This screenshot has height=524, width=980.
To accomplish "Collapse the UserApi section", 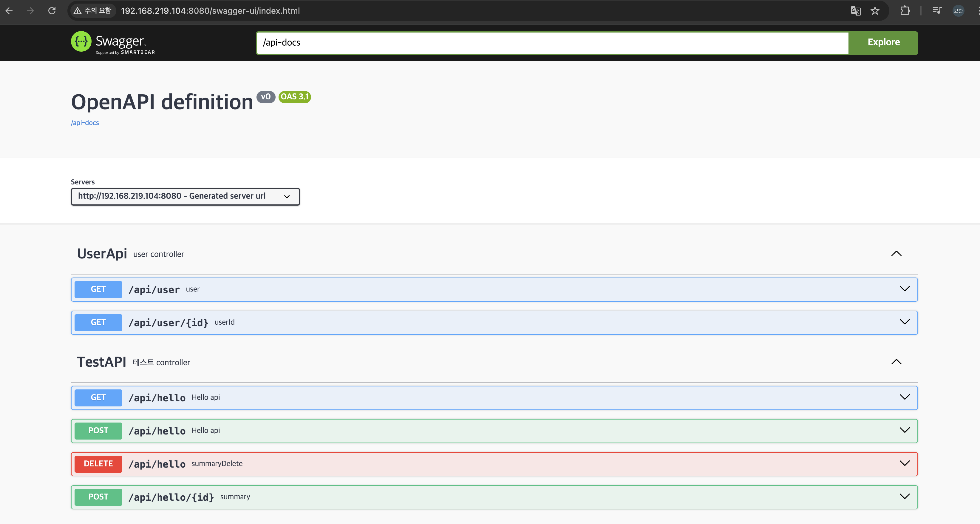I will (896, 254).
